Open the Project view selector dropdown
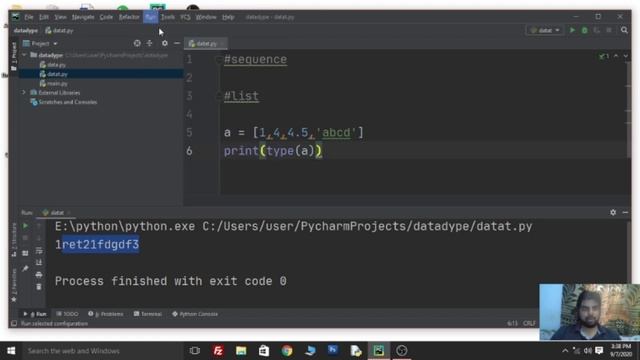Viewport: 640px width, 360px height. point(41,43)
